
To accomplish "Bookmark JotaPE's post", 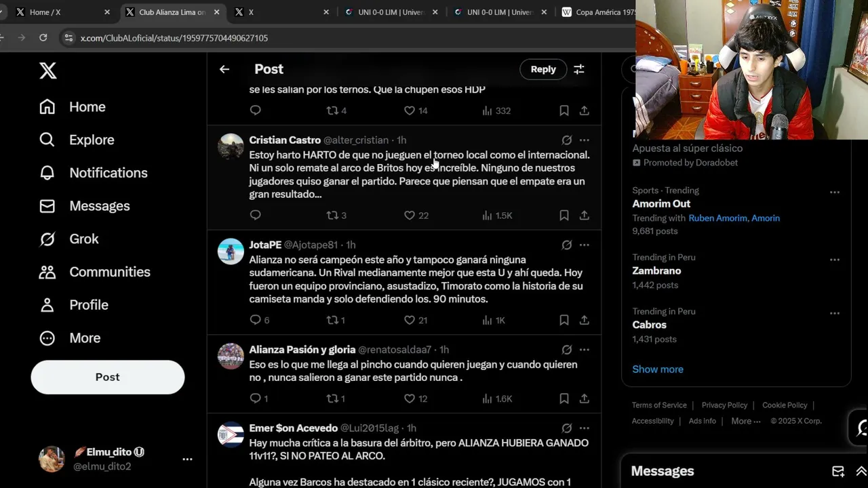I will [564, 320].
